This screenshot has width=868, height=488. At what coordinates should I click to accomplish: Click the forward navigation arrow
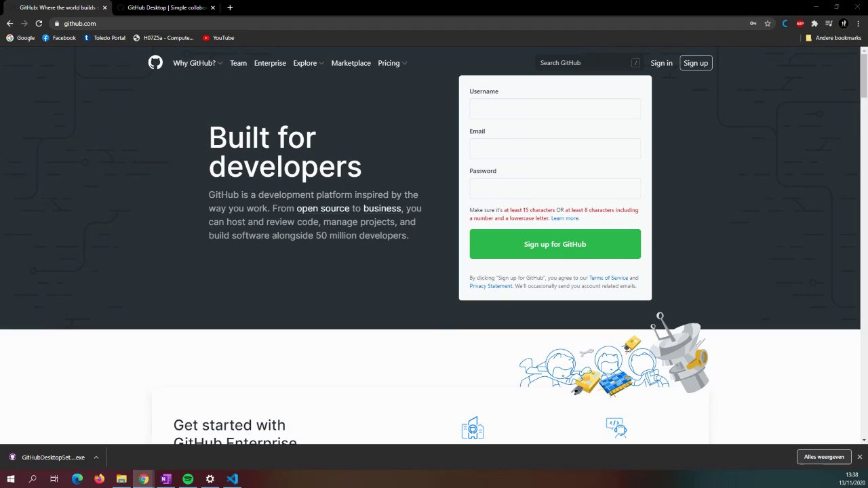pyautogui.click(x=24, y=23)
